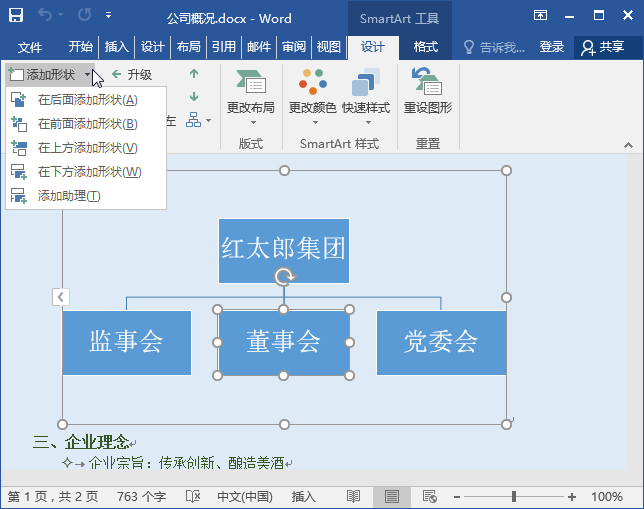Viewport: 644px width, 509px height.
Task: Select 董事会 shape
Action: coord(283,343)
